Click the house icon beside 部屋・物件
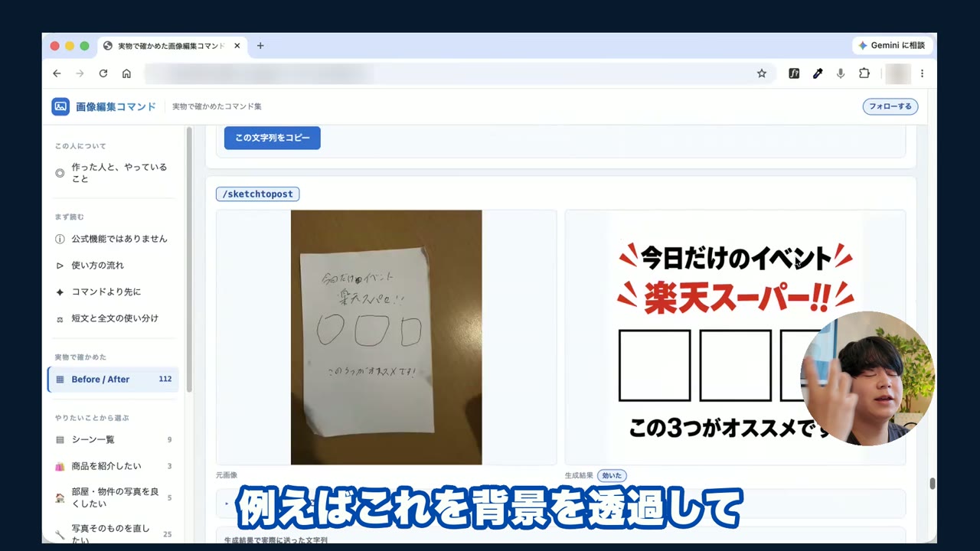 click(x=60, y=497)
